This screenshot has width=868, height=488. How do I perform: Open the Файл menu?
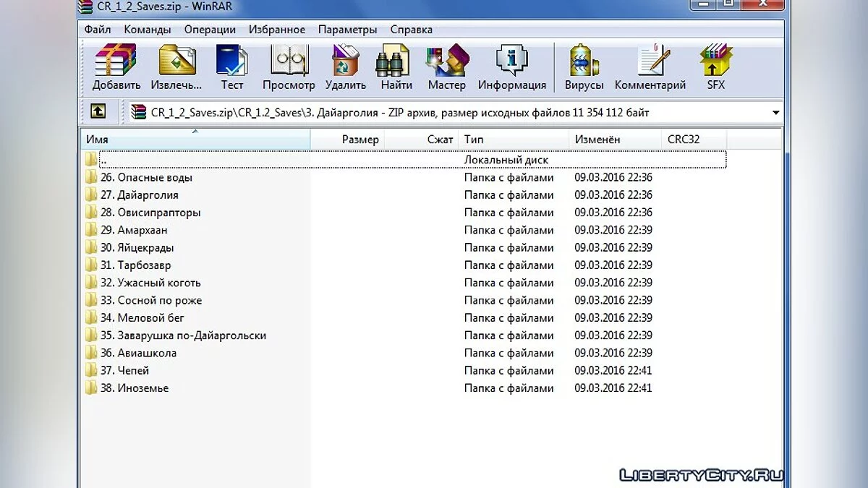(98, 30)
